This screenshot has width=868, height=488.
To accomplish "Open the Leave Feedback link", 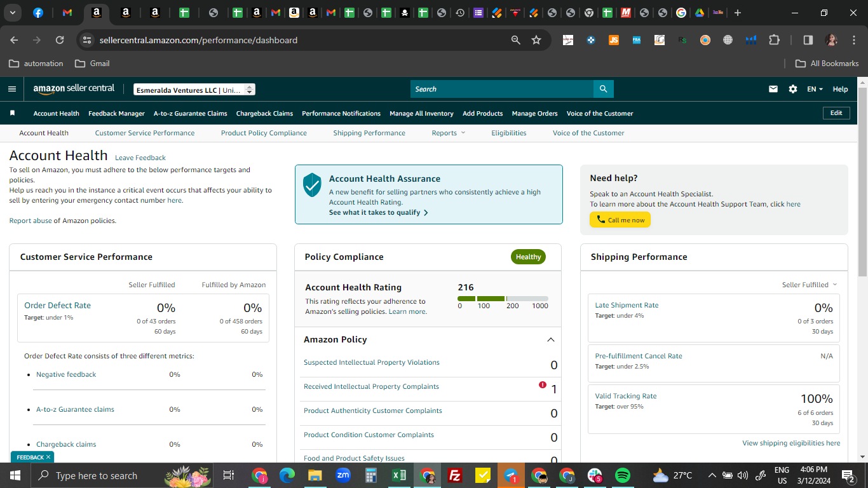I will point(140,158).
